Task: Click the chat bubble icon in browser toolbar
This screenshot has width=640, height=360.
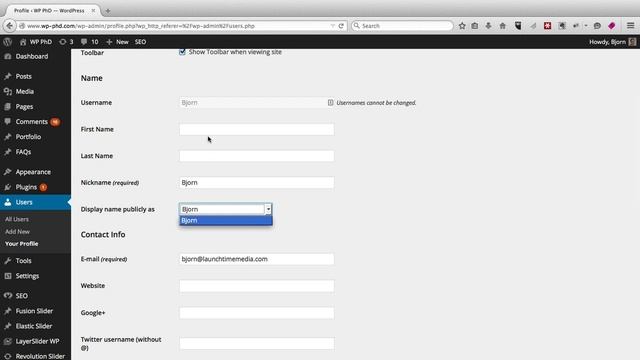Action: pyautogui.click(x=597, y=26)
